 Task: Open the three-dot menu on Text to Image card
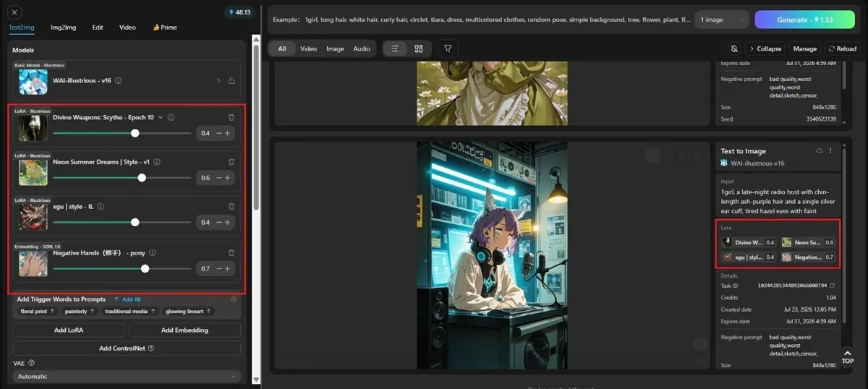click(x=830, y=151)
